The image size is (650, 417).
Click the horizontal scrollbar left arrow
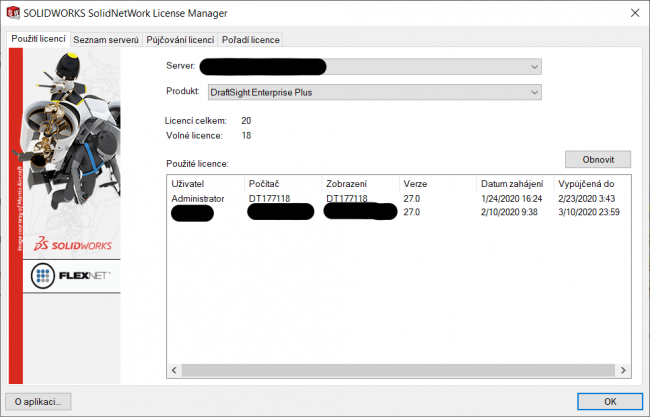pyautogui.click(x=176, y=370)
